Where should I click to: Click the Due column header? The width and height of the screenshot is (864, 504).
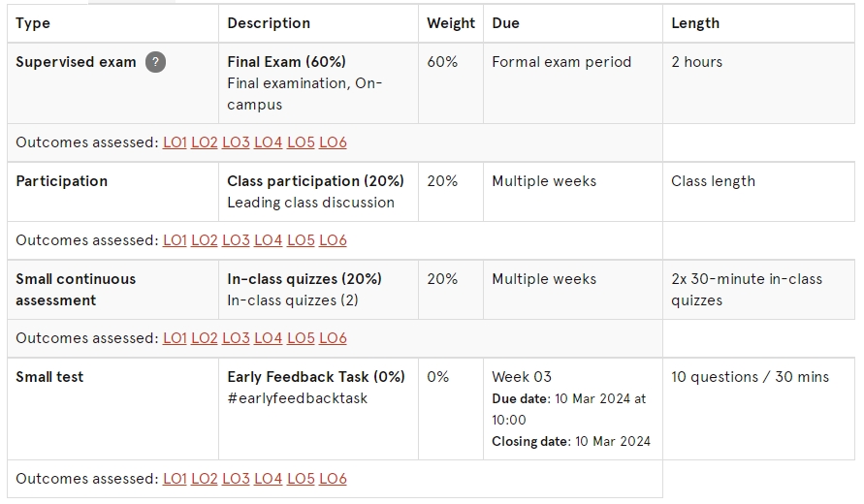pyautogui.click(x=506, y=23)
